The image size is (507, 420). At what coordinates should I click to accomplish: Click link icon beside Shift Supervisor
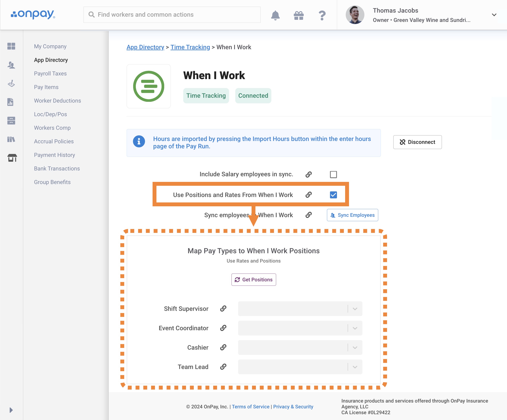(x=223, y=309)
